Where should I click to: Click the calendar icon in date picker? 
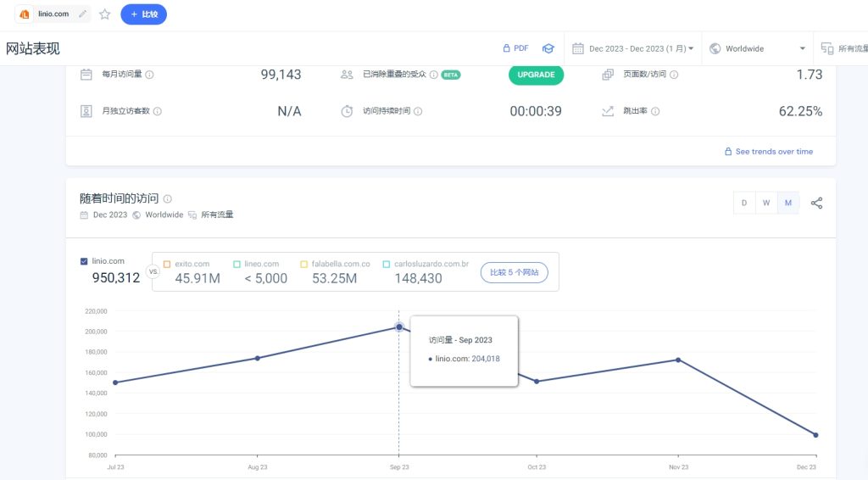(578, 48)
